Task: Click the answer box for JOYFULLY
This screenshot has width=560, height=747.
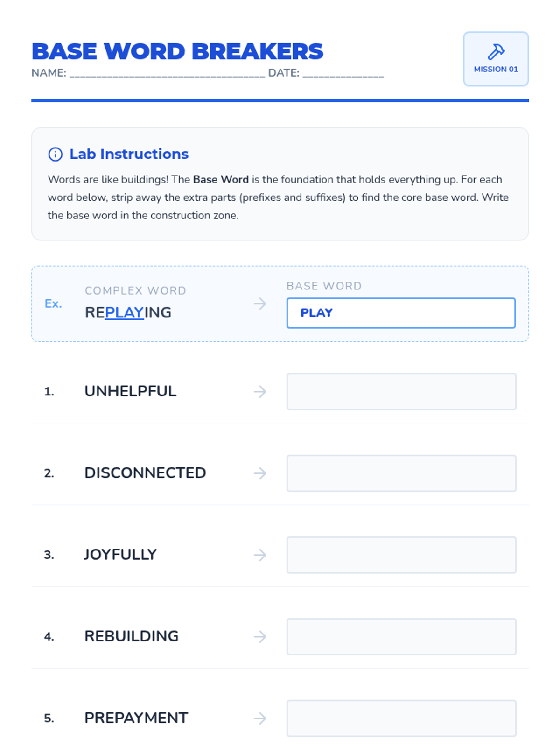Action: (x=401, y=555)
